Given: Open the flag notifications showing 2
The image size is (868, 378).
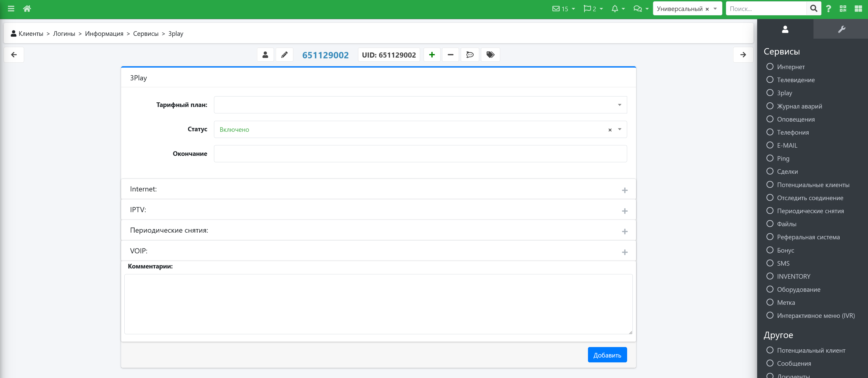Looking at the screenshot, I should click(x=590, y=9).
